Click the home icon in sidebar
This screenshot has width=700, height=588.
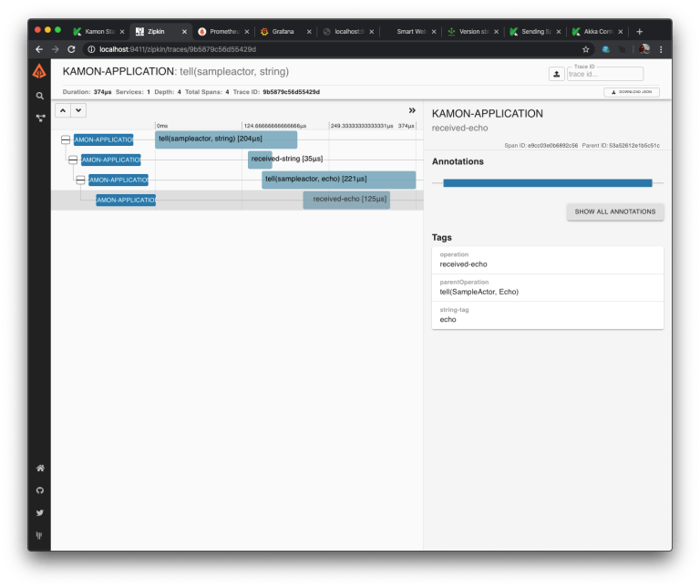pyautogui.click(x=40, y=468)
